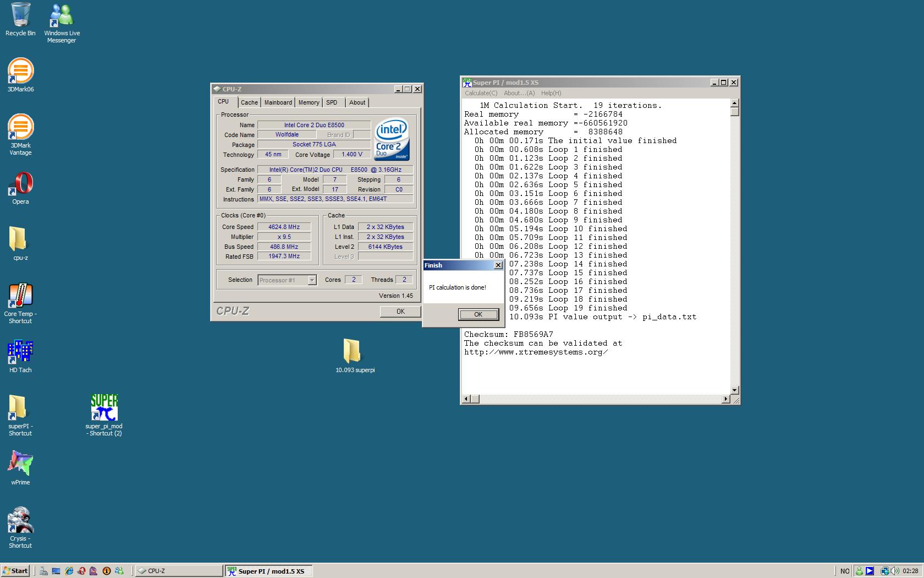The width and height of the screenshot is (924, 578).
Task: Click Super PI horizontal scrollbar left arrow
Action: [x=466, y=399]
